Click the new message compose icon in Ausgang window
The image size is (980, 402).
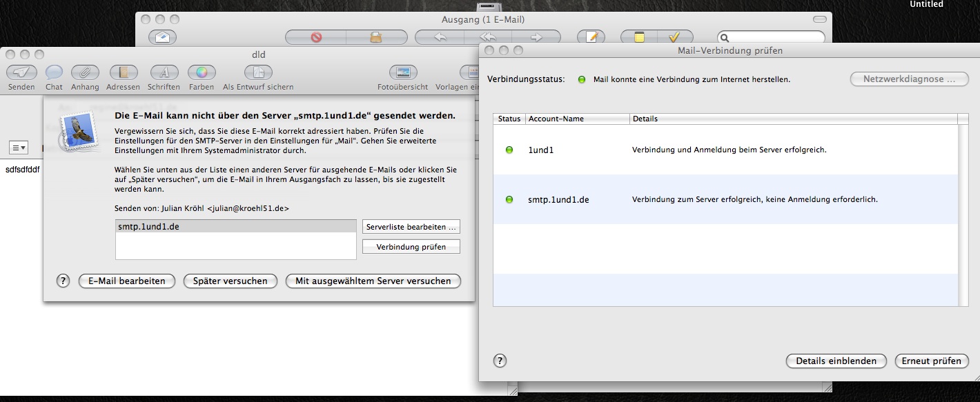pos(591,37)
